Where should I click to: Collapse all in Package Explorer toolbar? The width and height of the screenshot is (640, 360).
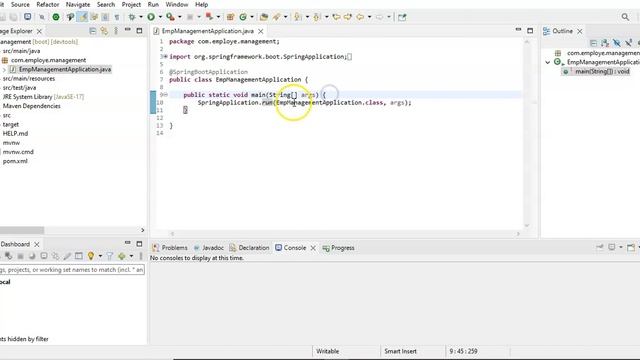click(93, 31)
